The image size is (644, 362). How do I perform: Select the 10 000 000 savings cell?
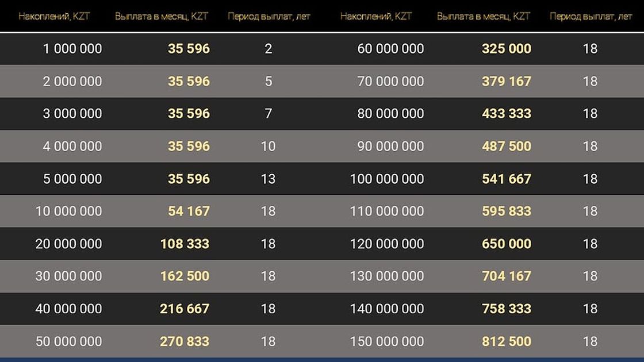coord(68,211)
